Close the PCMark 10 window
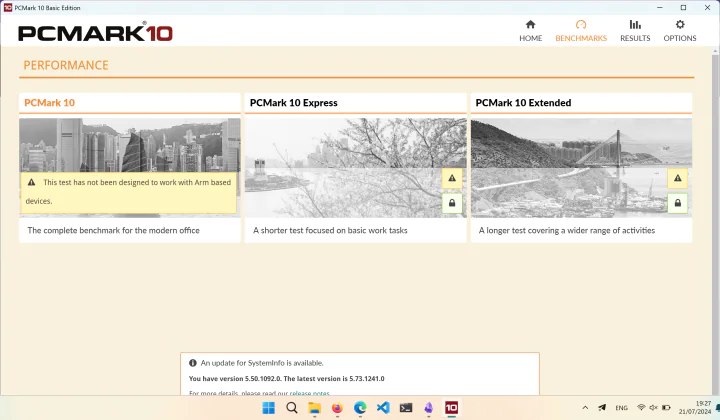The image size is (720, 420). (x=707, y=7)
